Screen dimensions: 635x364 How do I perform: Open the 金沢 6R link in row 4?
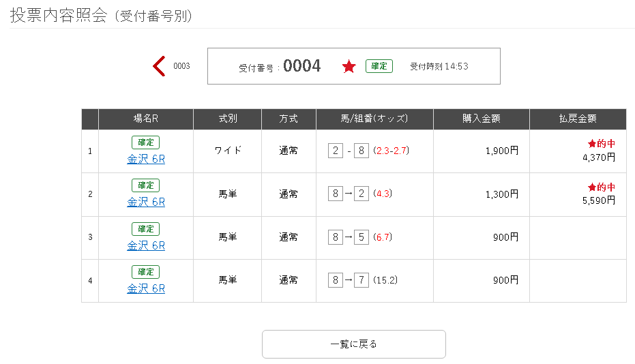146,289
